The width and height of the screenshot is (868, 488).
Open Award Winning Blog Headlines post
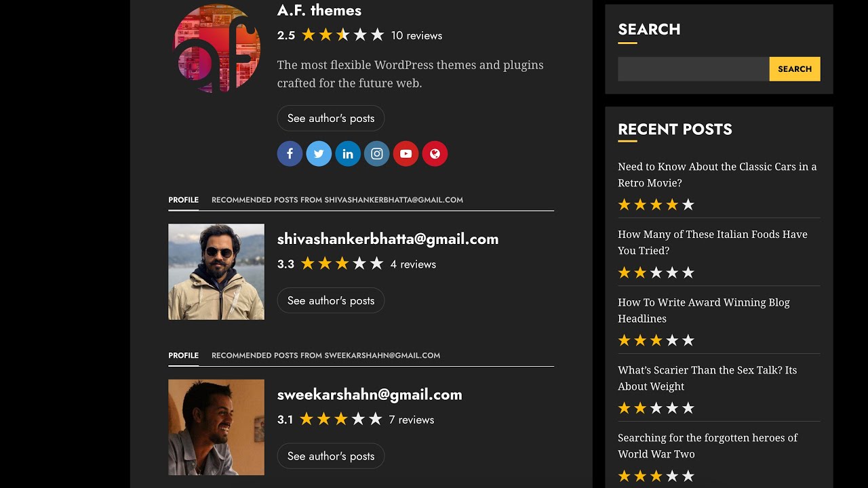[704, 310]
